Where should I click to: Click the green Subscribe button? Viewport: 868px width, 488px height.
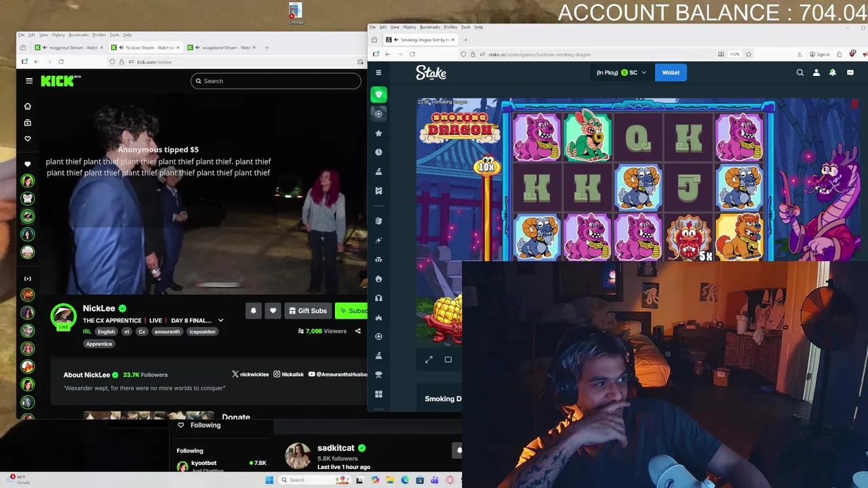click(353, 310)
